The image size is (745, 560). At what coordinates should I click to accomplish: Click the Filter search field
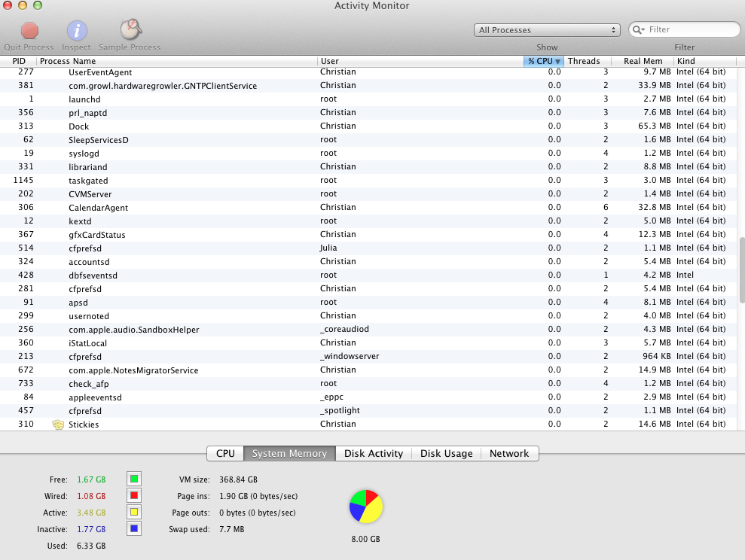684,29
